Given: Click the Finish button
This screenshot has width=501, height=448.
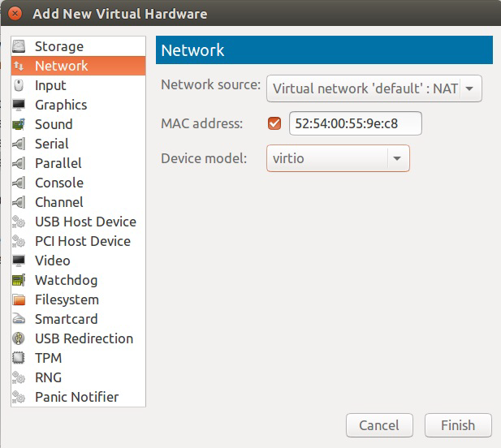Looking at the screenshot, I should (x=458, y=425).
